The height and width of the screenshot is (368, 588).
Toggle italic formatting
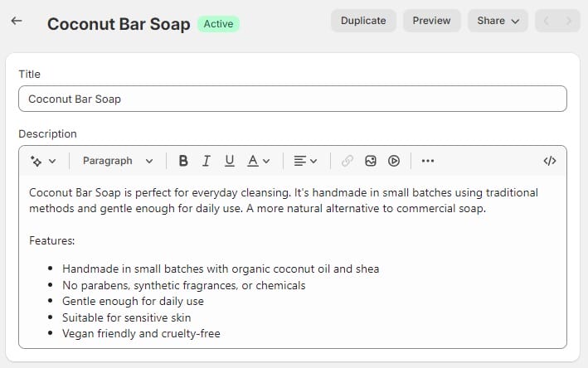point(207,161)
